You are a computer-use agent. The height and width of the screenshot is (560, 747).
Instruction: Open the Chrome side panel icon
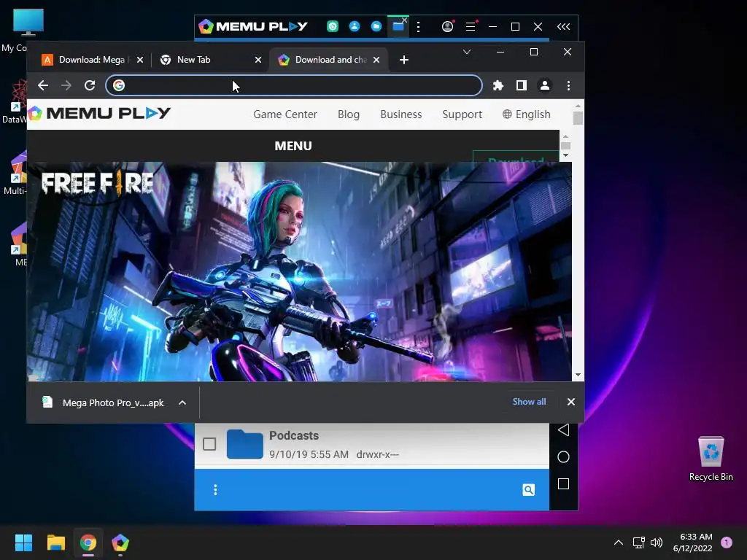(521, 85)
